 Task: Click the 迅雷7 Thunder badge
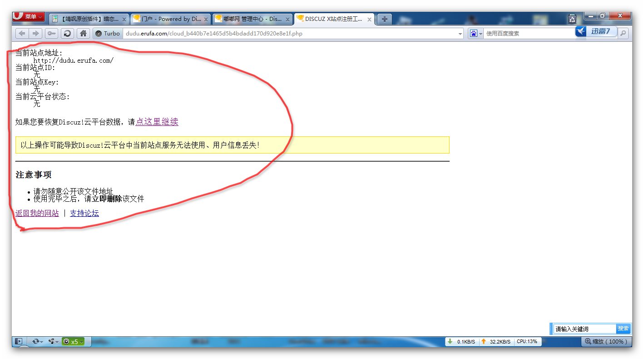pos(596,31)
